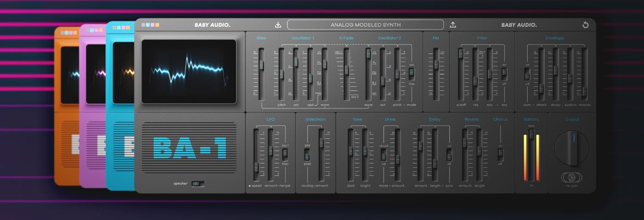The width and height of the screenshot is (644, 220).
Task: Select the triangle wave icon in Oscillator 2
Action: tap(374, 53)
